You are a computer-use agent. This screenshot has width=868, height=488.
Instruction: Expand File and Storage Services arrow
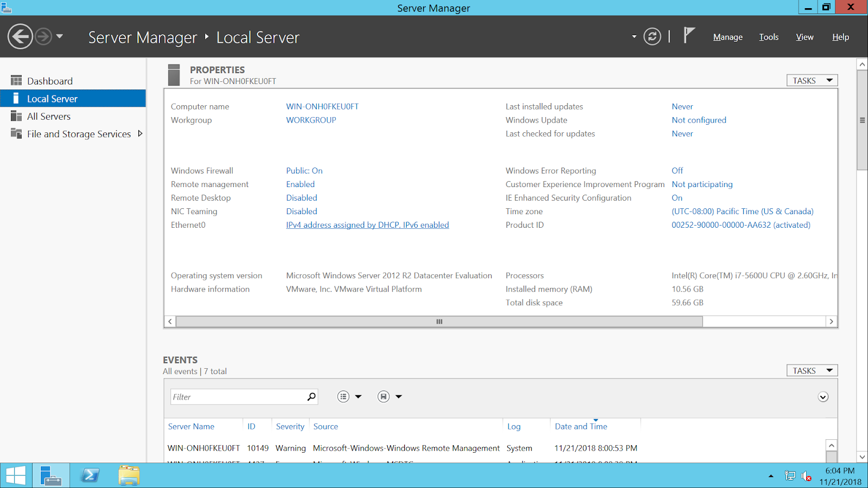[x=140, y=133]
